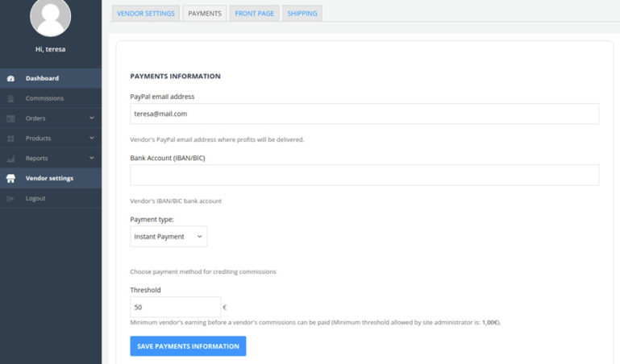Expand the Products submenu chevron
Image resolution: width=620 pixels, height=364 pixels.
click(x=92, y=139)
